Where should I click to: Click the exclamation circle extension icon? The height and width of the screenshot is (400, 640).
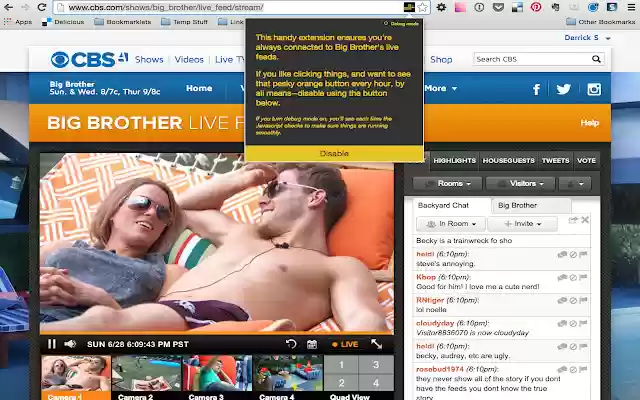[479, 7]
